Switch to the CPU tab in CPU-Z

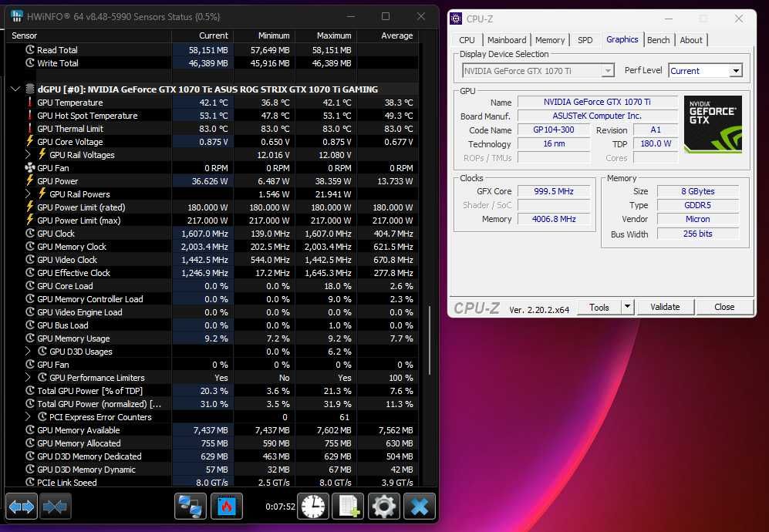pyautogui.click(x=467, y=40)
